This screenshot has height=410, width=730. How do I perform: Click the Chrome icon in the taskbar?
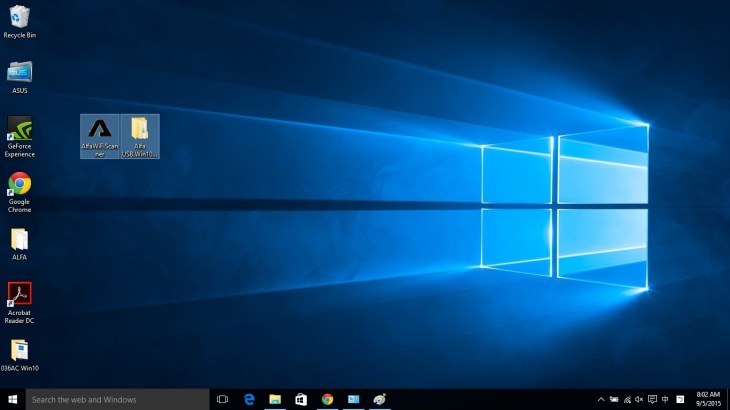pyautogui.click(x=327, y=399)
